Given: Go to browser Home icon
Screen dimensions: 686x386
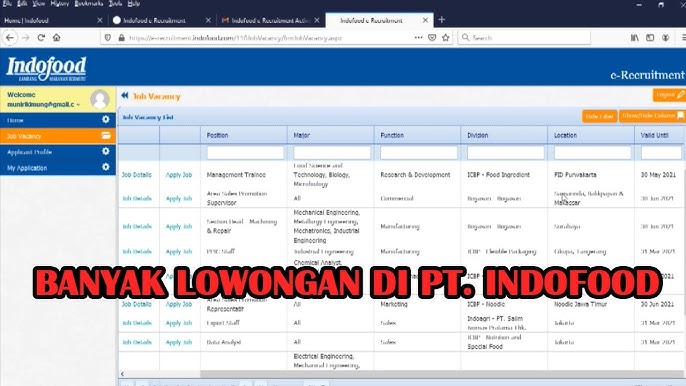Looking at the screenshot, I should pyautogui.click(x=56, y=38).
